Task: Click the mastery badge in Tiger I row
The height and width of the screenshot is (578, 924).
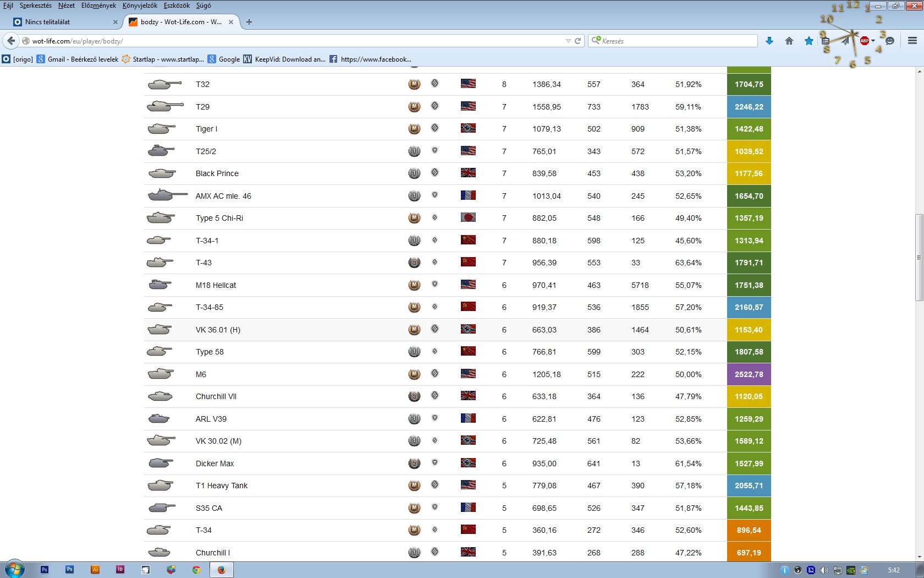Action: pos(414,129)
